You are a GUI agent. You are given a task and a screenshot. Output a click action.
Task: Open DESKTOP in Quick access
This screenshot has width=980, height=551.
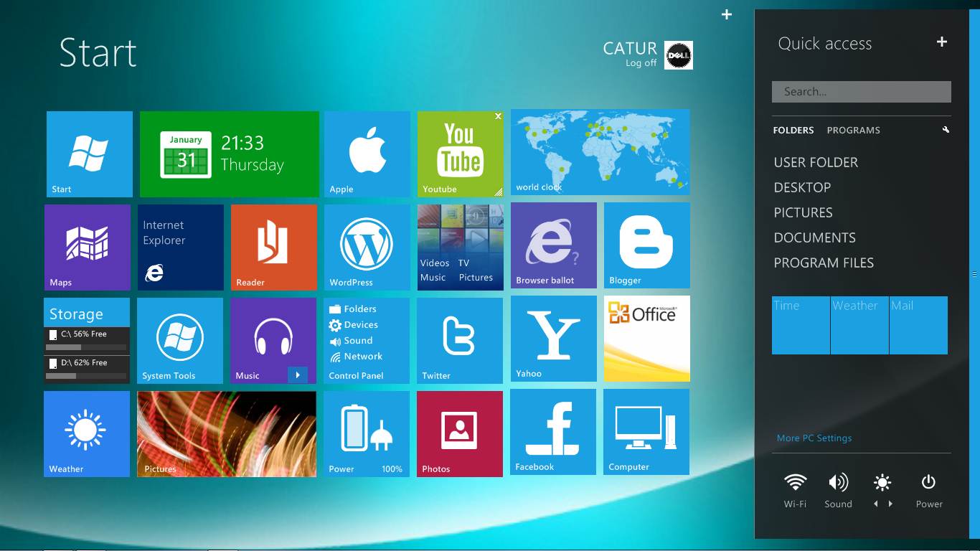click(802, 188)
